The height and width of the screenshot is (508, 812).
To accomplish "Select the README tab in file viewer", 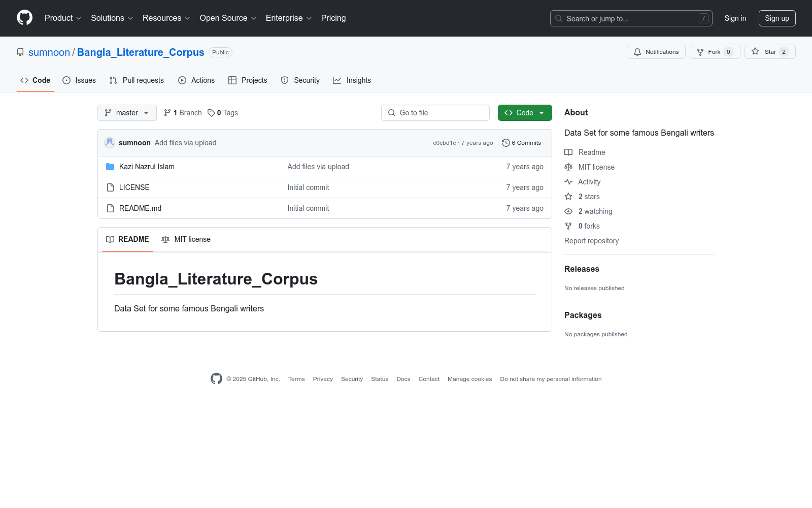I will pyautogui.click(x=127, y=239).
